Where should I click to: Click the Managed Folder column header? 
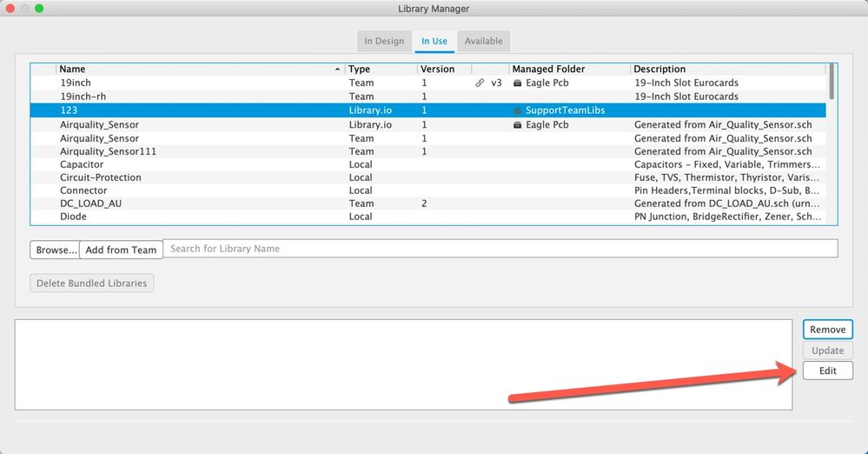(569, 70)
